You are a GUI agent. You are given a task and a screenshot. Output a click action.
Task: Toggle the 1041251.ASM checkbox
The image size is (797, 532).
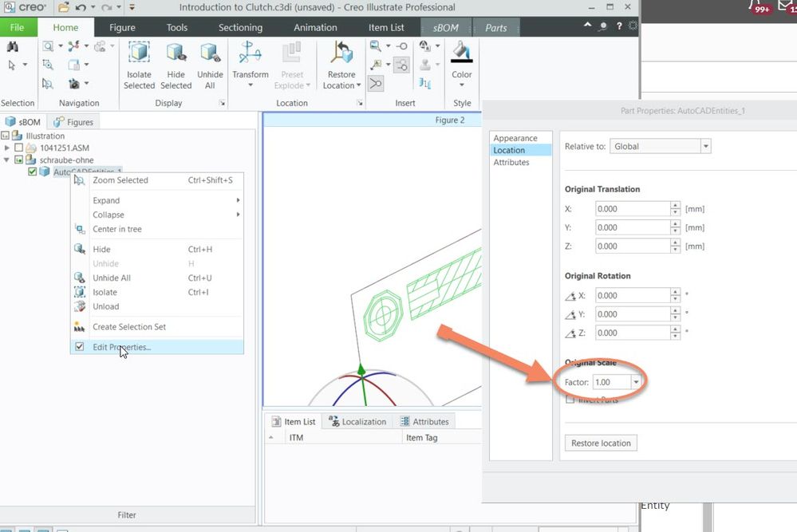click(x=19, y=148)
